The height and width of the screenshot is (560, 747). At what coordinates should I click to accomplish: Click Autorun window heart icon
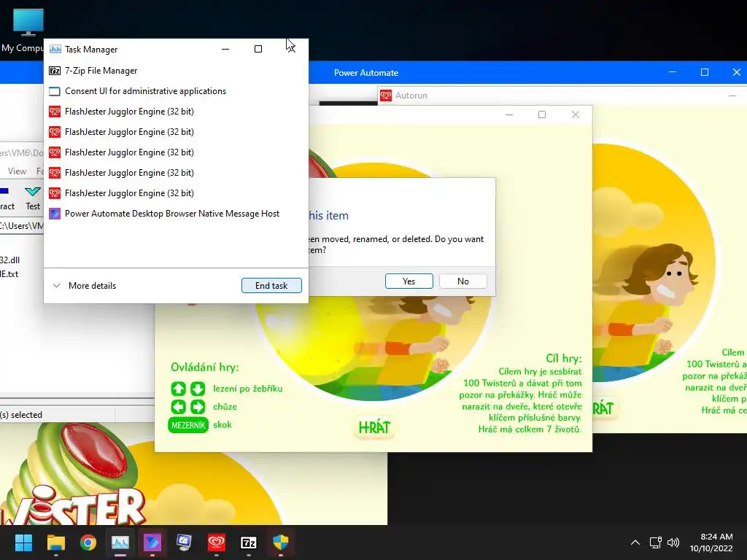tap(386, 96)
